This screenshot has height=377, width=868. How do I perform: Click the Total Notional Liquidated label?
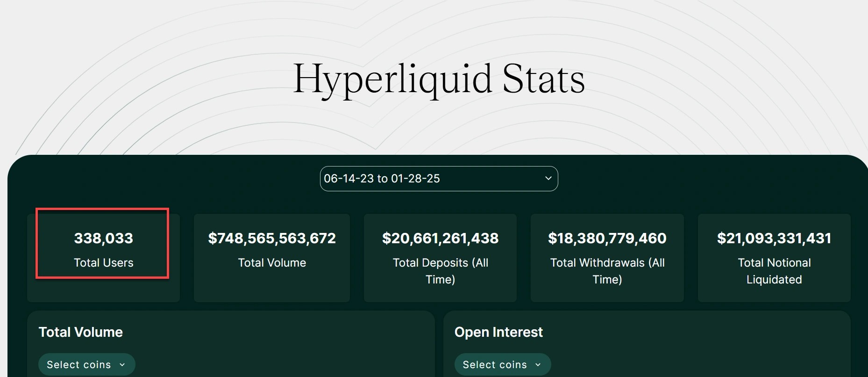pyautogui.click(x=774, y=271)
